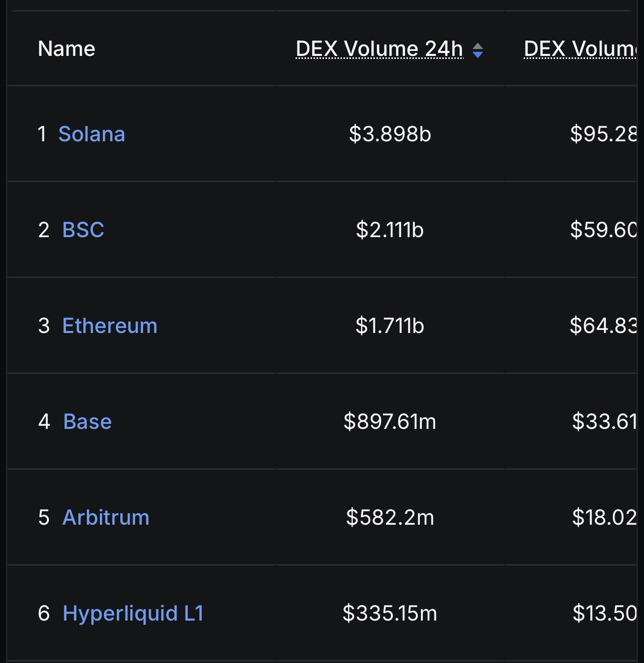
Task: Open the Ethereum chain link
Action: pyautogui.click(x=110, y=326)
